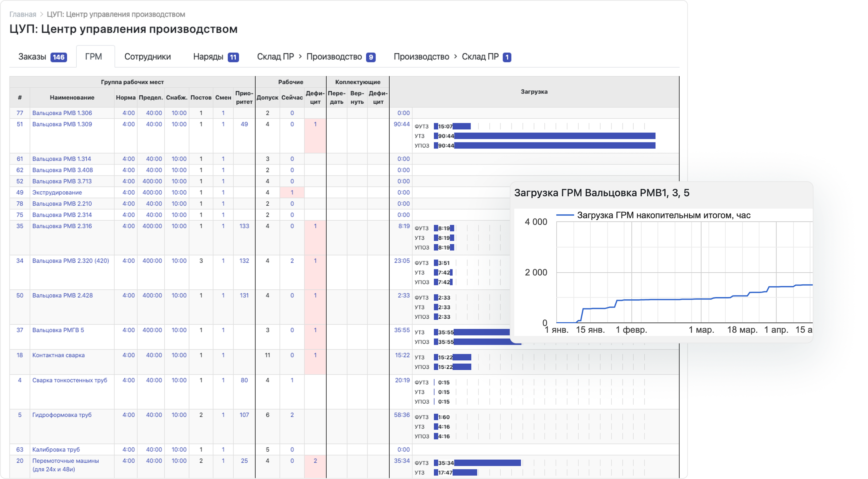
Task: Click the chart legend Загрузка ГРМ накопительным итогом
Action: pos(653,215)
